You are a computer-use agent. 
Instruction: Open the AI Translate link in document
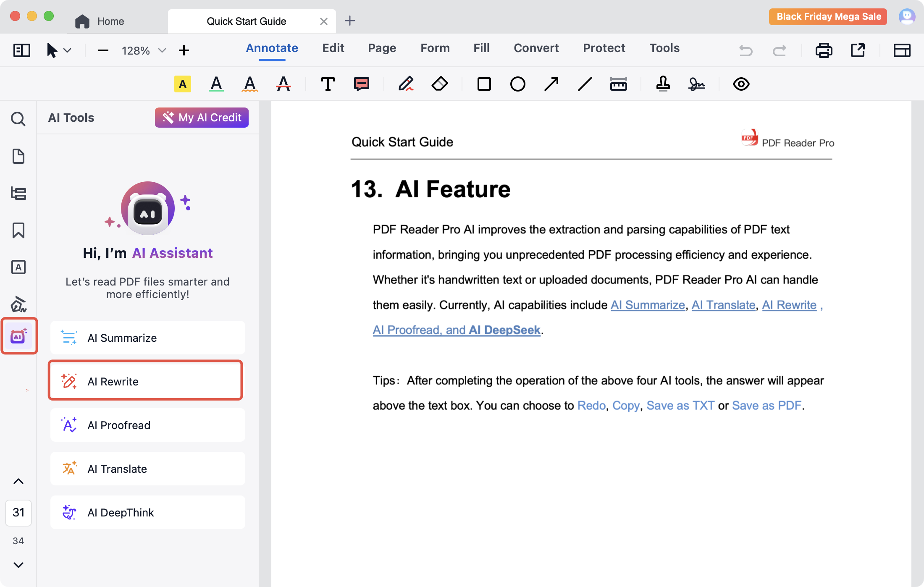click(x=723, y=305)
